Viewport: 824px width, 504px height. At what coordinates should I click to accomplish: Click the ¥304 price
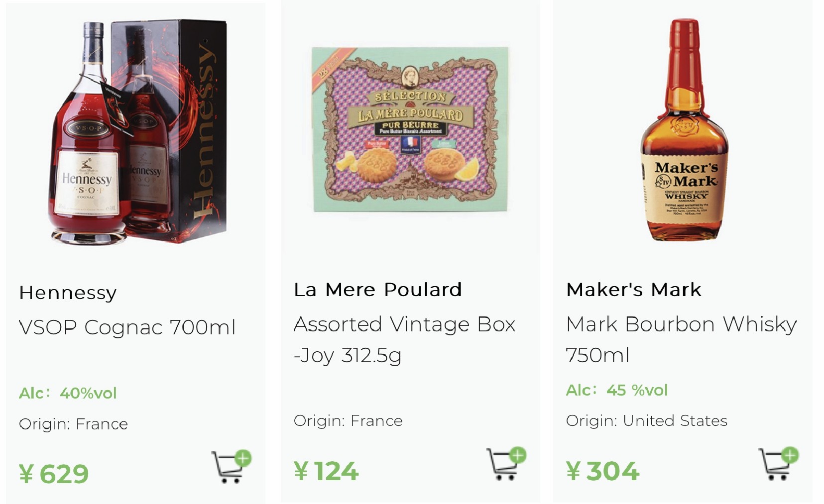click(602, 471)
